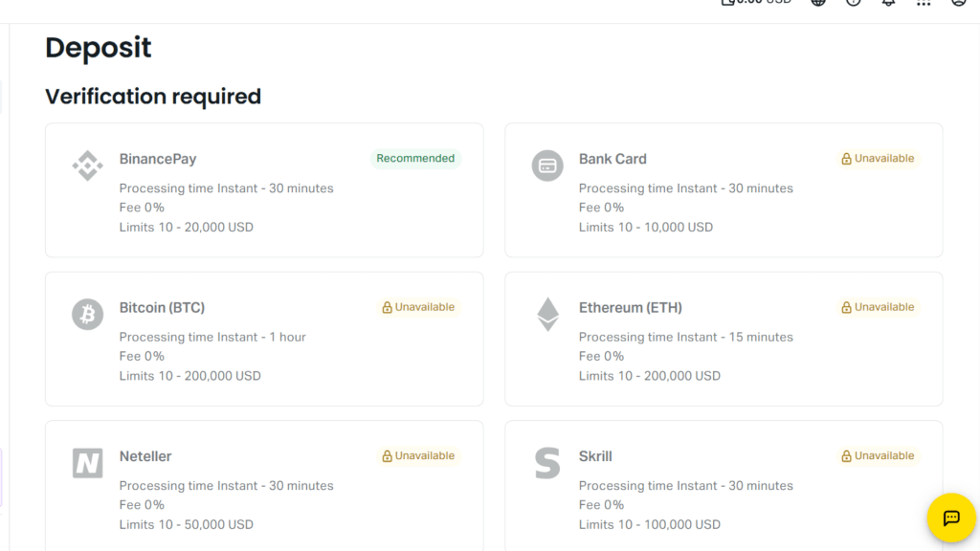
Task: Click the Unavailable label on Bitcoin
Action: coord(426,307)
